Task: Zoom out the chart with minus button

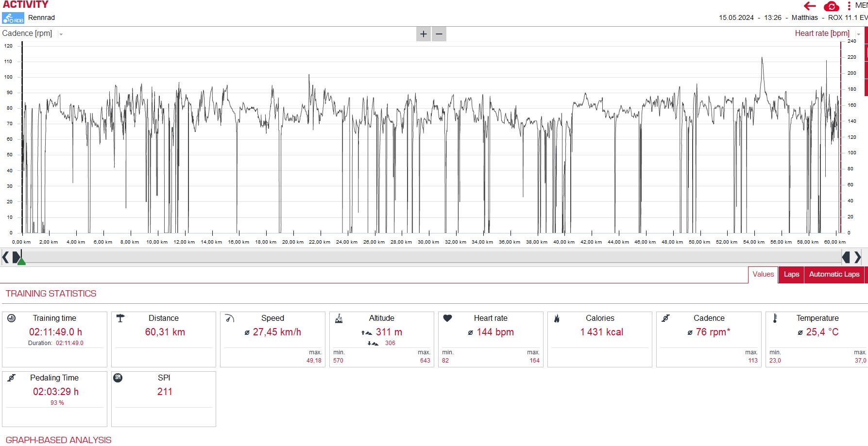Action: pos(439,34)
